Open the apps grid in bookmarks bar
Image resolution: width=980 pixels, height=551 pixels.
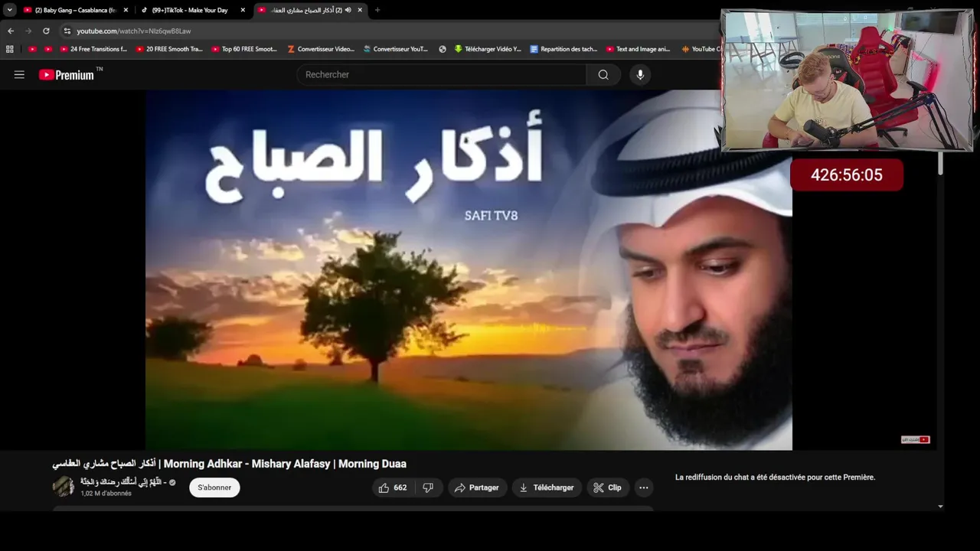tap(10, 49)
